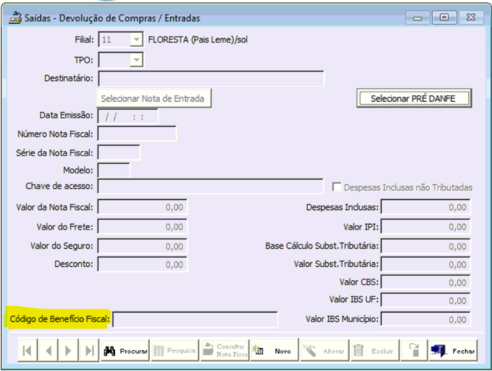492x371 pixels.
Task: Click the undo icon beside Excluir
Action: click(414, 350)
